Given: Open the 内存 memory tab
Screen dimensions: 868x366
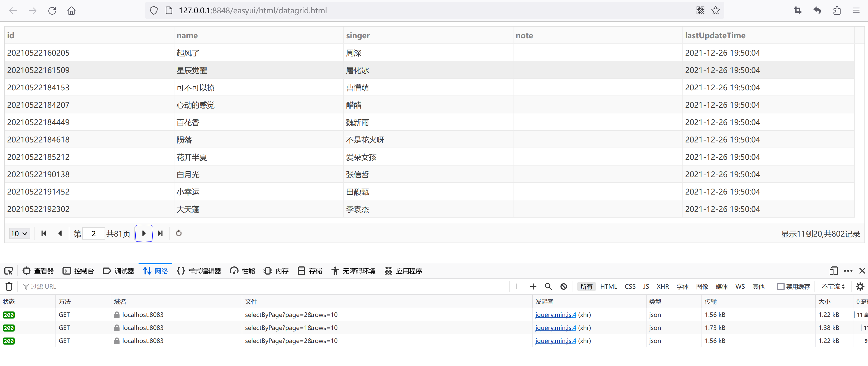Looking at the screenshot, I should pyautogui.click(x=276, y=271).
